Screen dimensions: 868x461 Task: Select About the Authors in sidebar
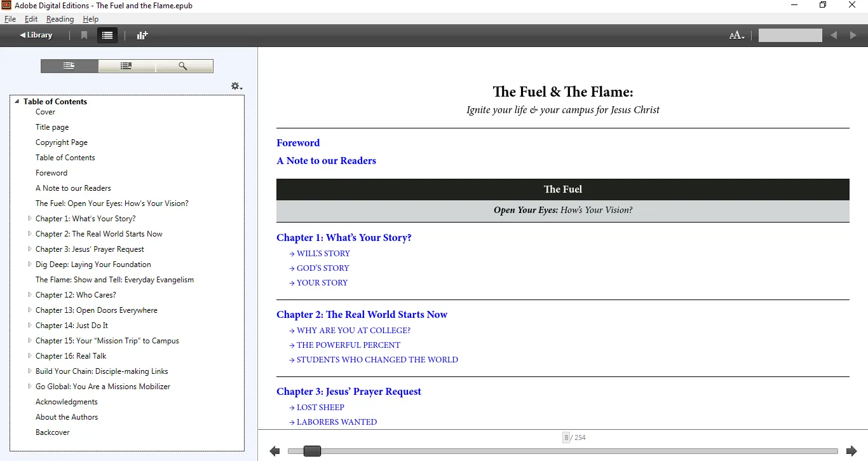pos(67,417)
